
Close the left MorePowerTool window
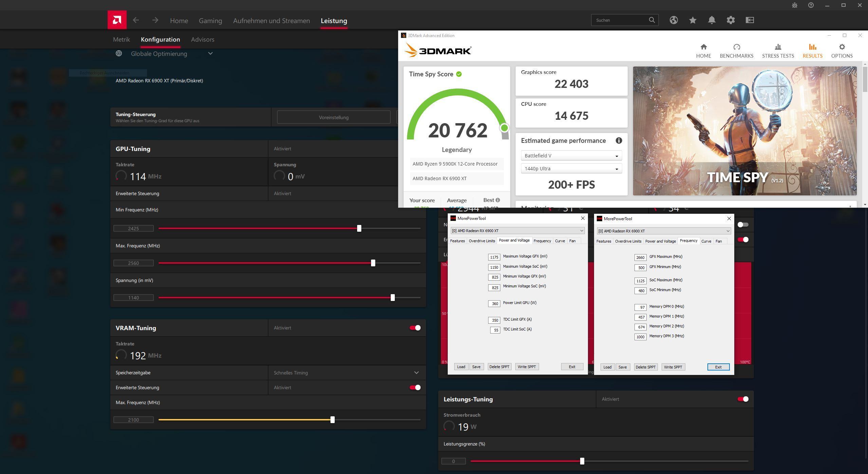click(x=583, y=218)
